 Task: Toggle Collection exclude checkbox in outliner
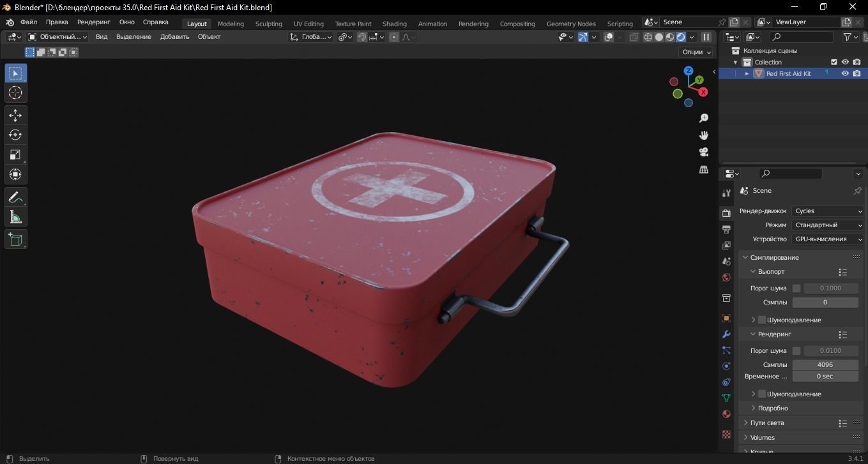[834, 62]
